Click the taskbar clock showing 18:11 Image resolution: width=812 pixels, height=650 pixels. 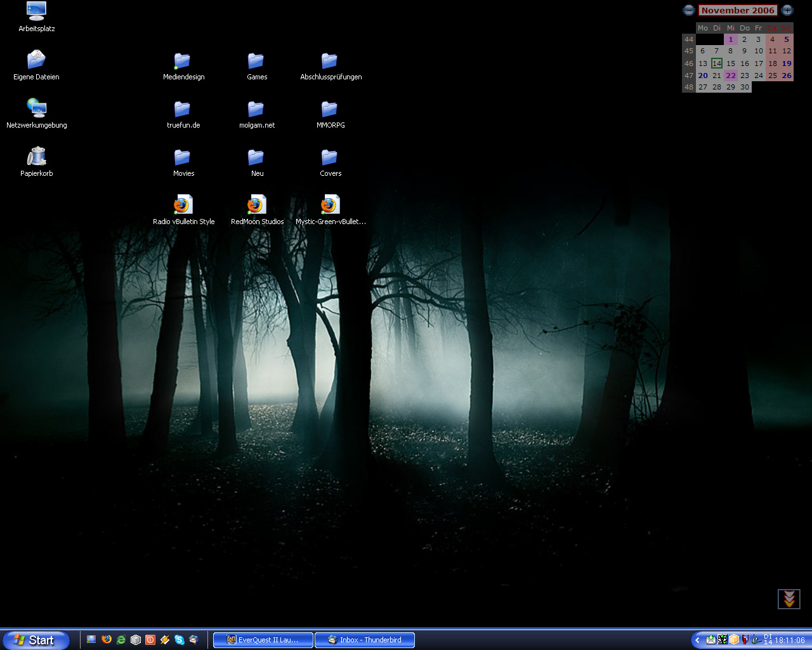790,640
